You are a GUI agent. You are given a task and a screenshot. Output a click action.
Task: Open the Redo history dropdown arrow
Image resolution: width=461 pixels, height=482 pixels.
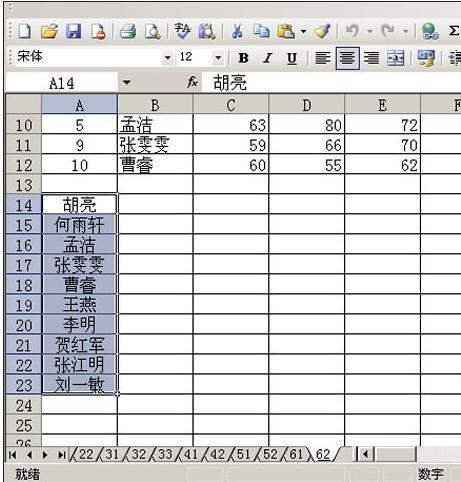(x=405, y=32)
